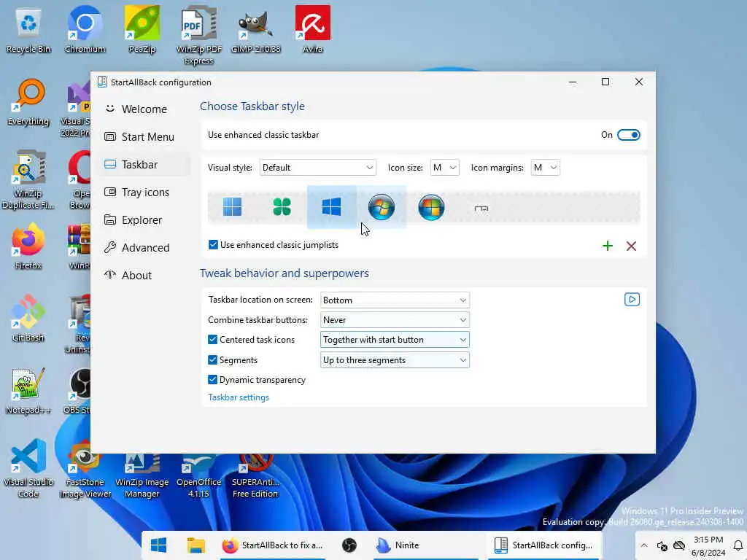The width and height of the screenshot is (747, 560).
Task: Click the taskbar clock showing 3:15 PM
Action: coord(708,545)
